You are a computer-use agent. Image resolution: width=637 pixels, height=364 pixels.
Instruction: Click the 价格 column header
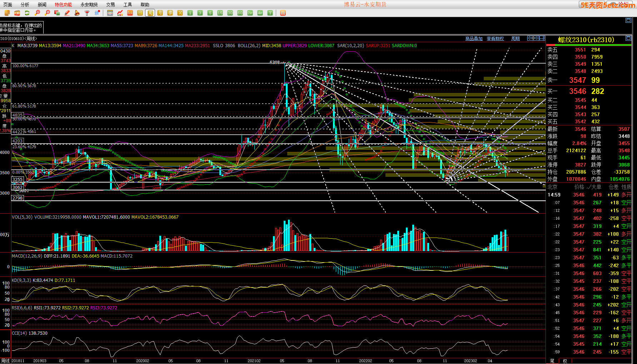(x=579, y=187)
